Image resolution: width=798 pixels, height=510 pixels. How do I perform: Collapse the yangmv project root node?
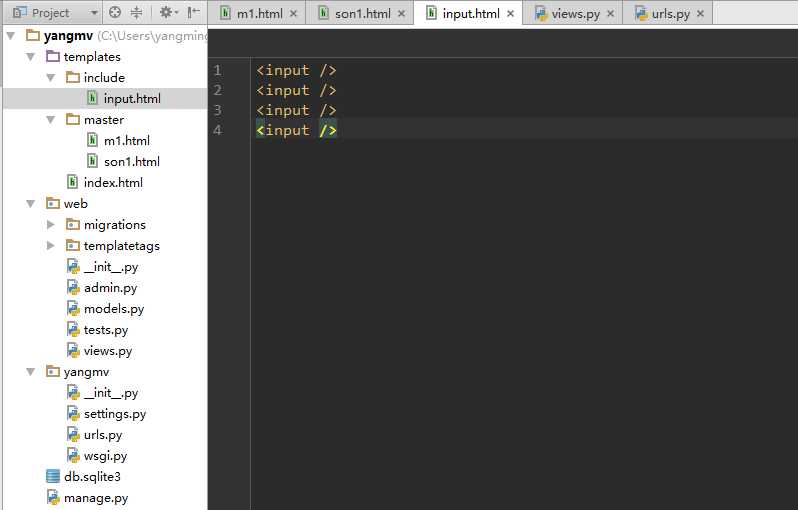coord(11,36)
